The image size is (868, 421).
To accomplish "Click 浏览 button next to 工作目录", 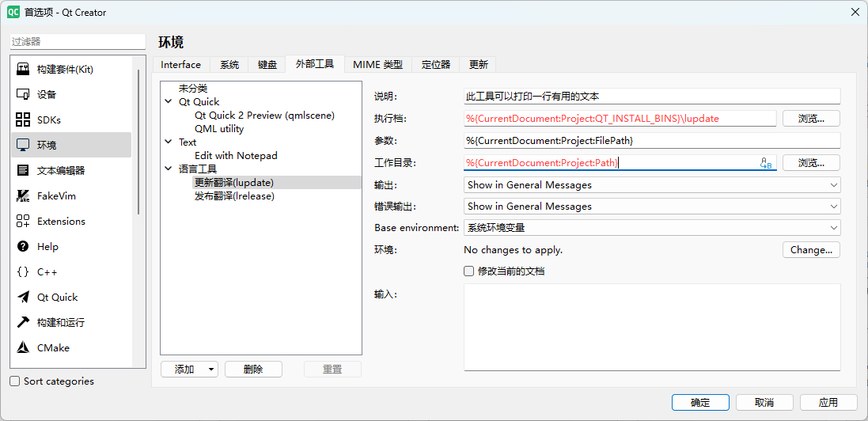I will point(811,163).
